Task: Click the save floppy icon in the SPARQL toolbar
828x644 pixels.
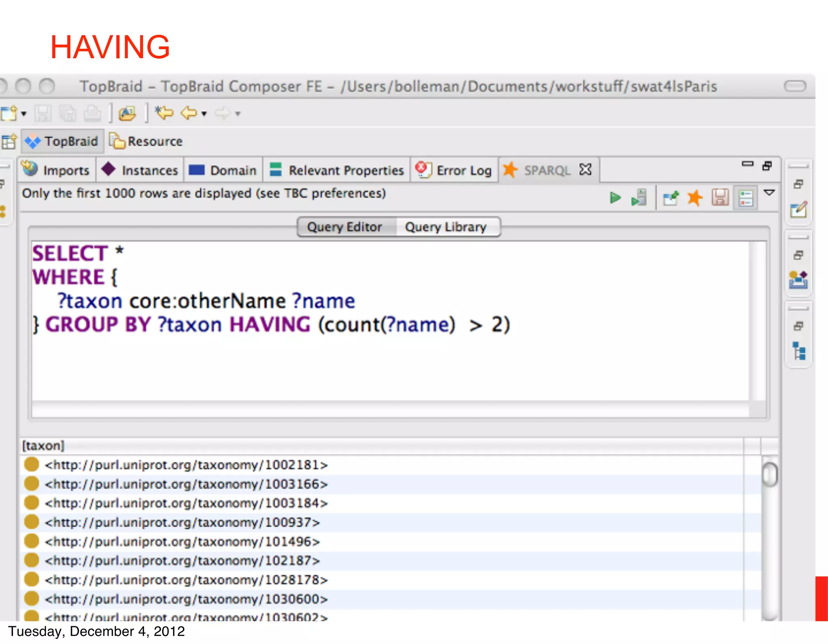Action: click(720, 198)
